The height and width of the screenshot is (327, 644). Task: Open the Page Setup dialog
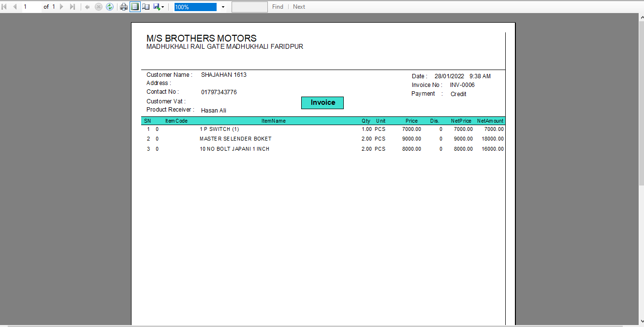click(146, 7)
